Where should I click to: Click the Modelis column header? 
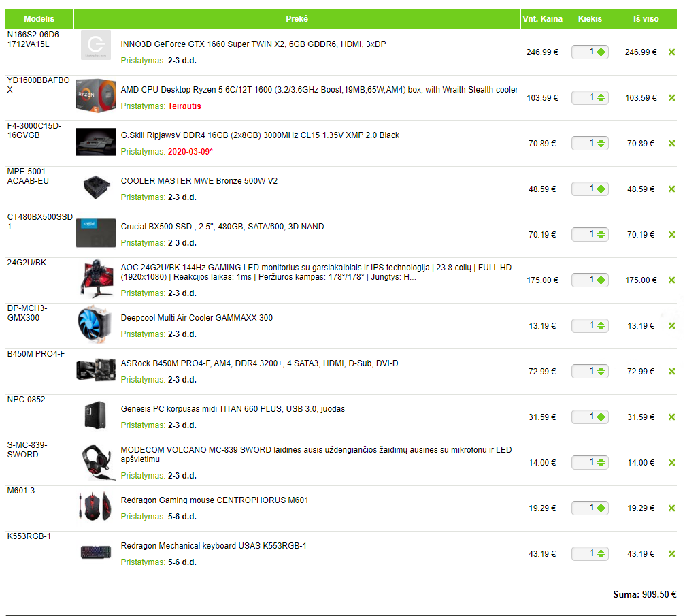(x=39, y=19)
